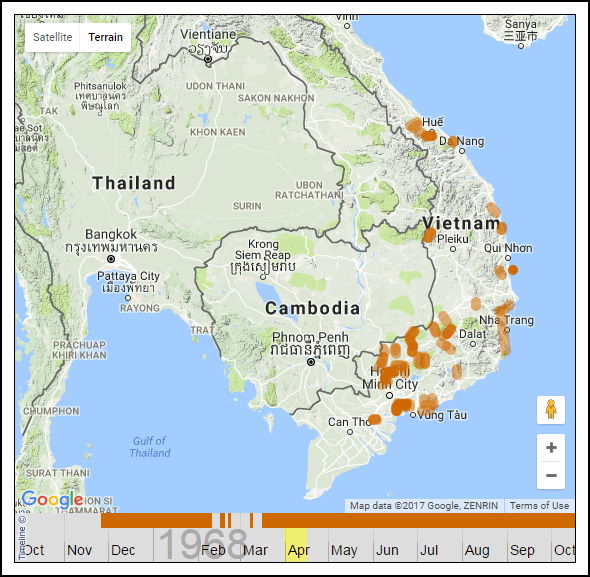The image size is (590, 577).
Task: Click the Dalat city label
Action: click(473, 334)
